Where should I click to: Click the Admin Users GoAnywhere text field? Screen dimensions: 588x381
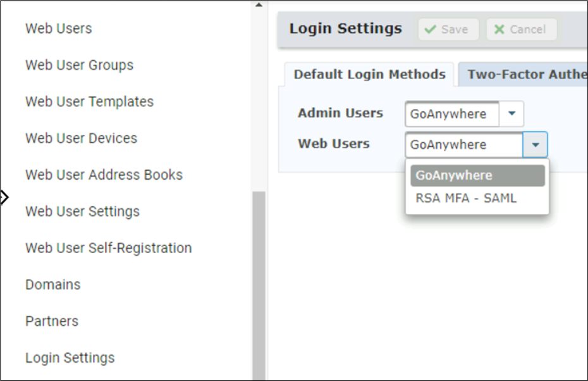pyautogui.click(x=451, y=115)
